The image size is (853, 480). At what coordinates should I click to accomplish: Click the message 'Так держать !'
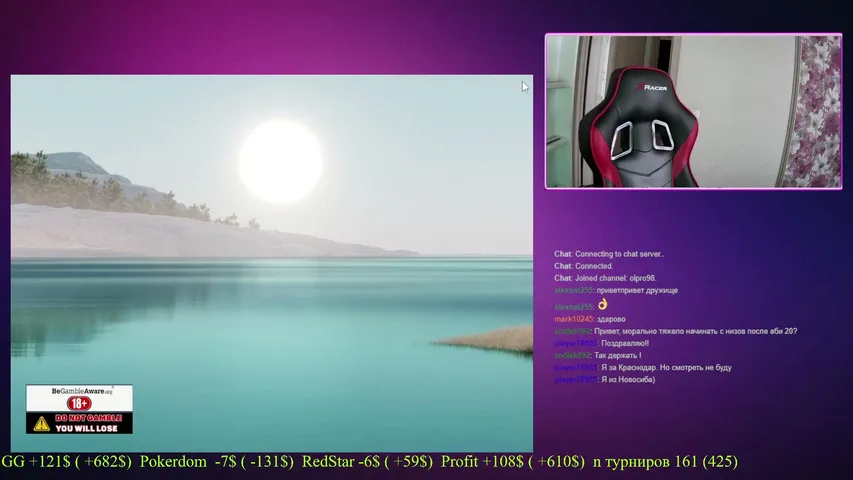617,355
